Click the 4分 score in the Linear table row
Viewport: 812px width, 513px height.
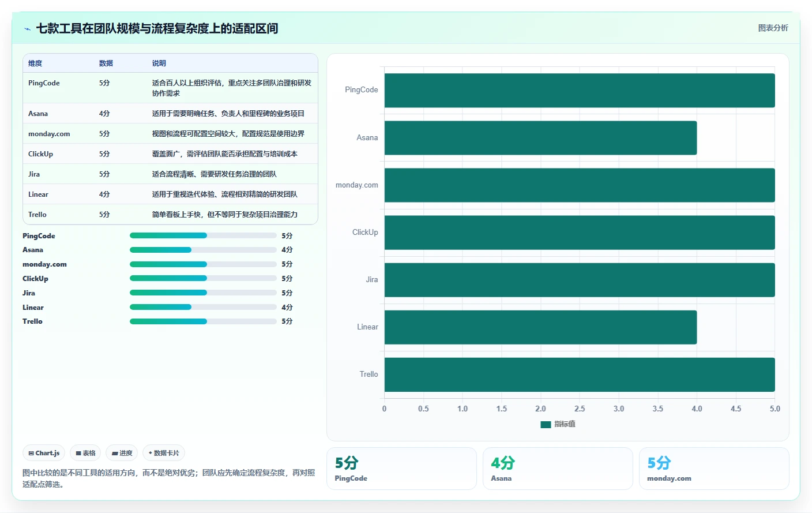[104, 194]
